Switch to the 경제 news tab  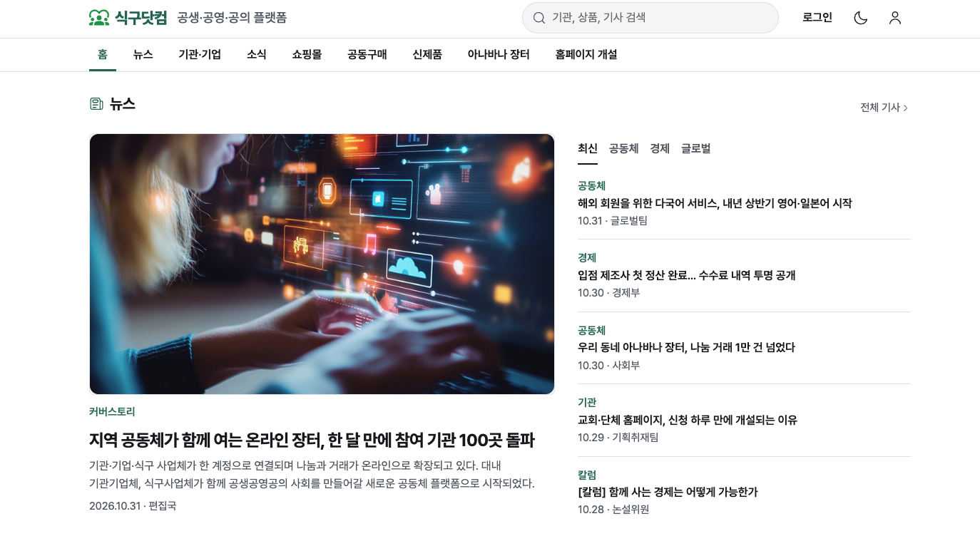tap(660, 149)
